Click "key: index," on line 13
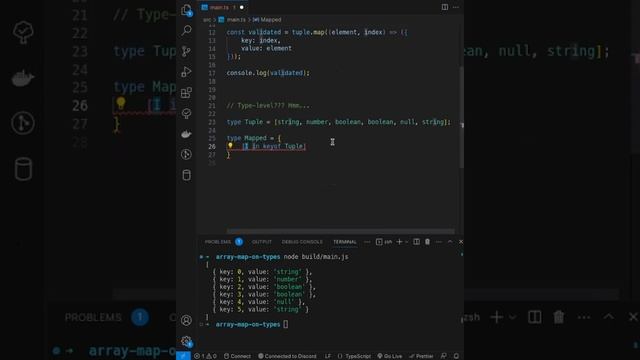 coord(261,40)
